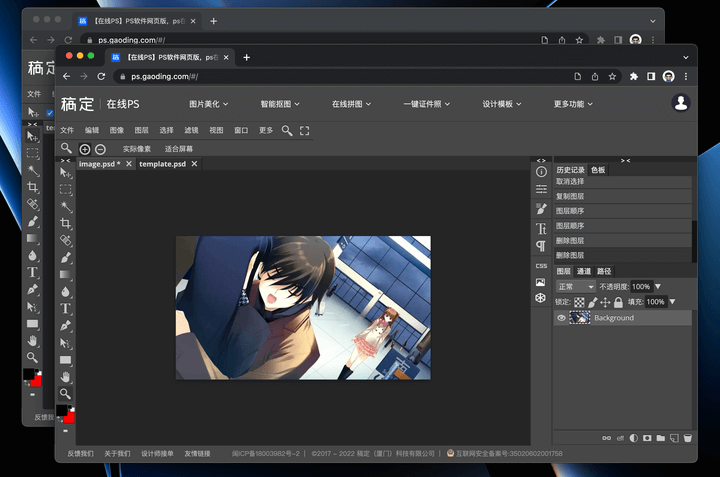Select the Gradient tool in front window
The width and height of the screenshot is (720, 477).
click(66, 275)
